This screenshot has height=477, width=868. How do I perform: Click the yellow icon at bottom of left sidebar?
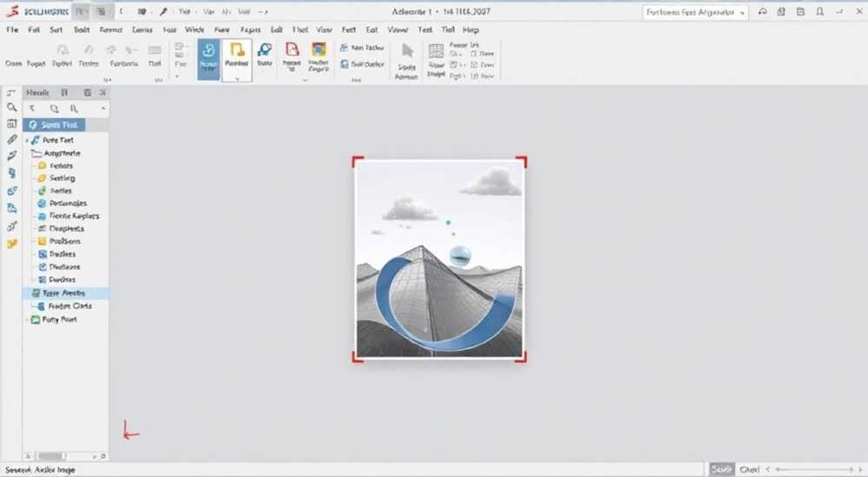pyautogui.click(x=11, y=244)
